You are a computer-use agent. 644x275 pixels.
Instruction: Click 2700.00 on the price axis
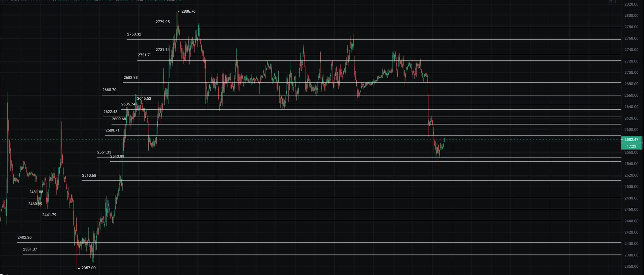coord(631,73)
